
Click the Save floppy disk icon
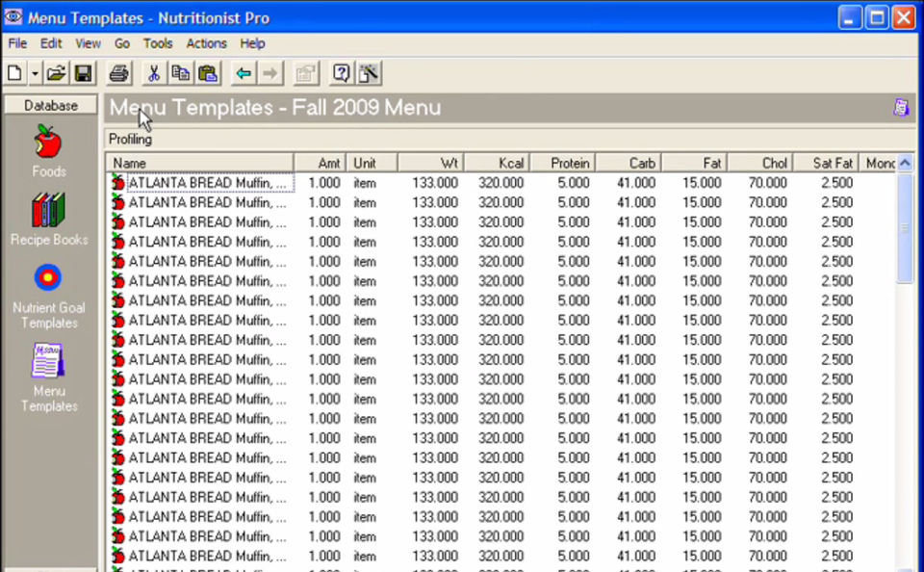[x=83, y=74]
